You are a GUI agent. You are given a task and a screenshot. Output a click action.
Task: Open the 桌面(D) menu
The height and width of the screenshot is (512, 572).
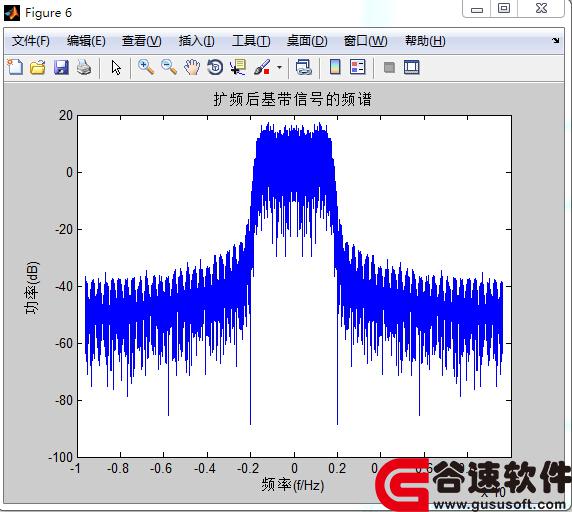pyautogui.click(x=307, y=41)
